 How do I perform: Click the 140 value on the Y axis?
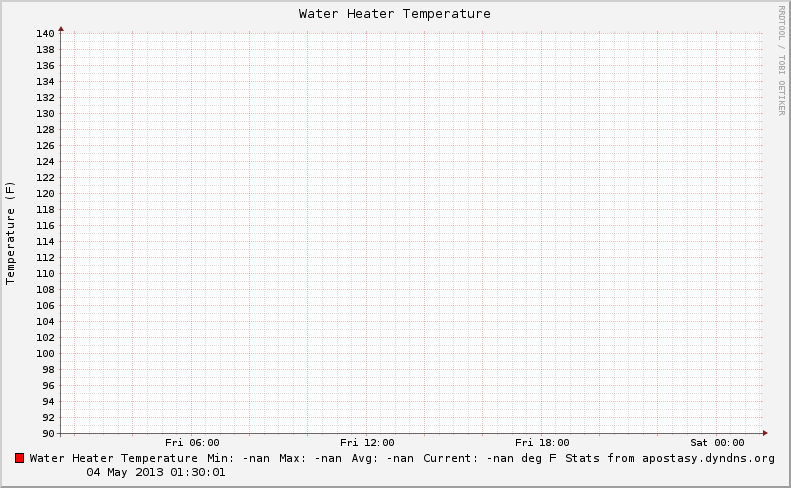click(45, 33)
